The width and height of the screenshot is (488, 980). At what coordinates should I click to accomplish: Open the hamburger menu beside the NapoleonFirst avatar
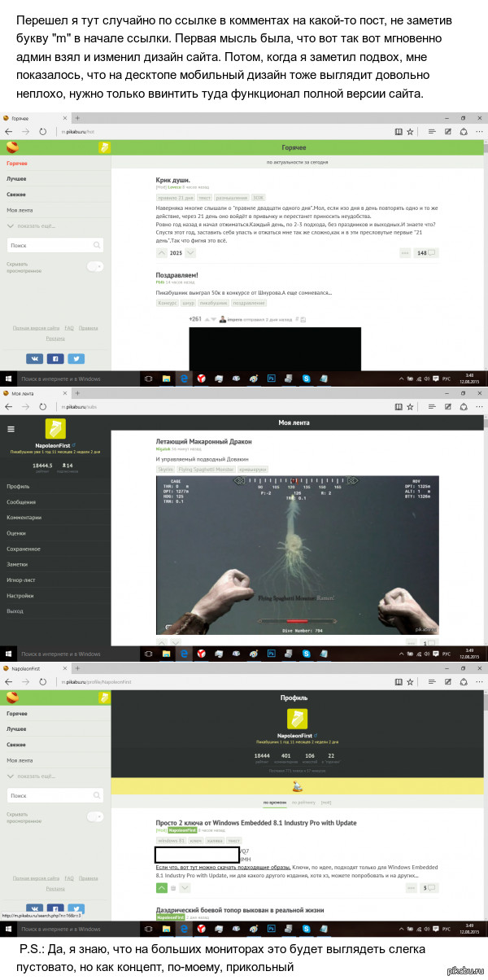tap(11, 429)
